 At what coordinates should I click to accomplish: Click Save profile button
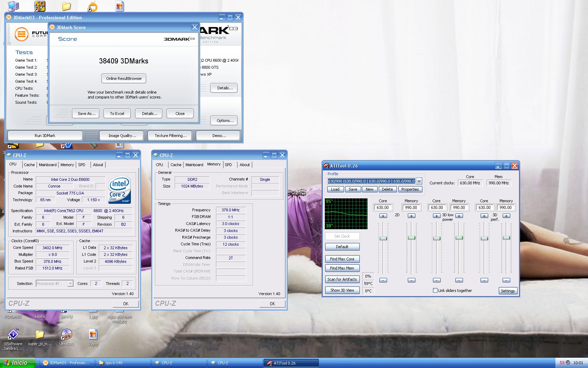click(353, 189)
